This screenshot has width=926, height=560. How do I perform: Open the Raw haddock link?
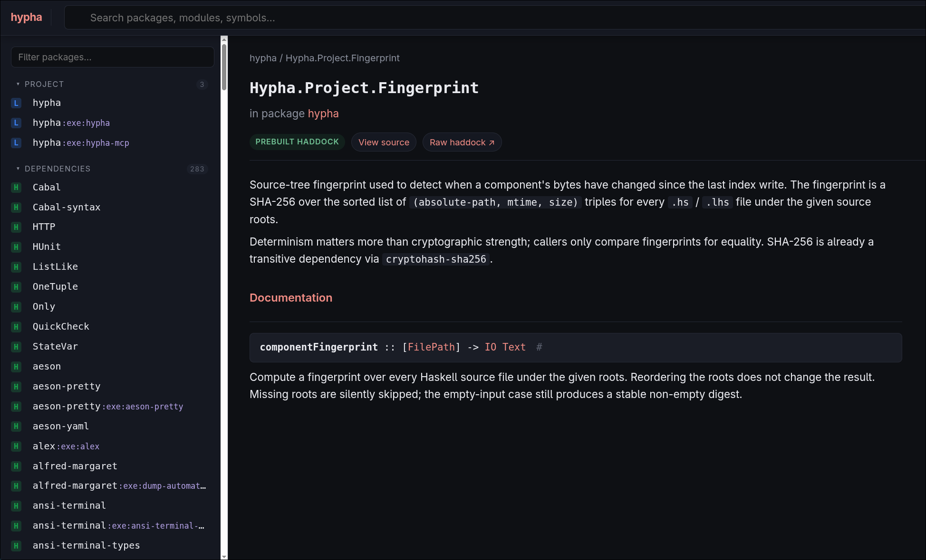point(462,142)
